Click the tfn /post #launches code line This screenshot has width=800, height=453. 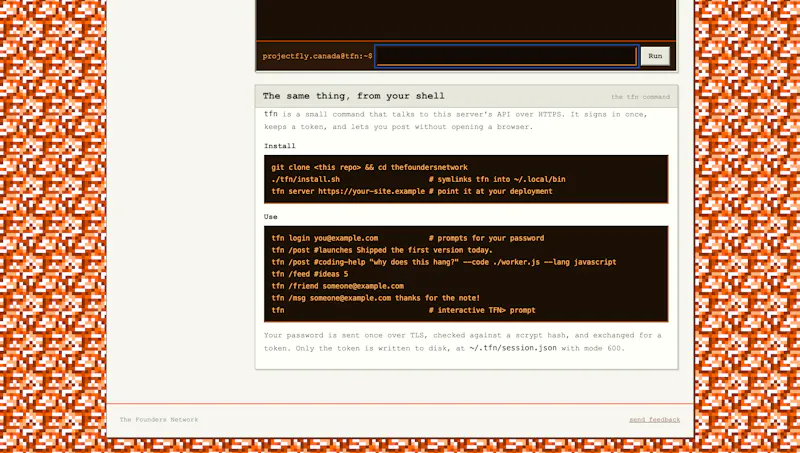click(382, 250)
